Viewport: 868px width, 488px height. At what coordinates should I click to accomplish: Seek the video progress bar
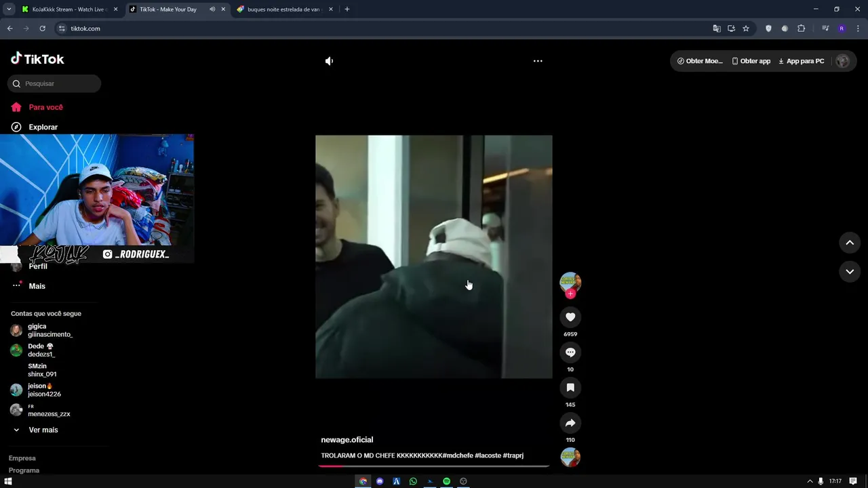pos(434,466)
